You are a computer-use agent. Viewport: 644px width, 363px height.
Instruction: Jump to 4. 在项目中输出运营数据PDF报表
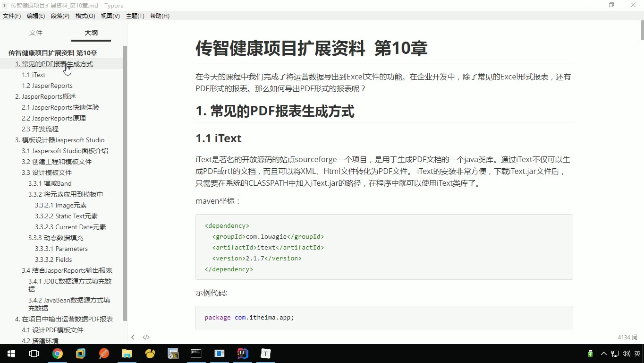pos(64,319)
